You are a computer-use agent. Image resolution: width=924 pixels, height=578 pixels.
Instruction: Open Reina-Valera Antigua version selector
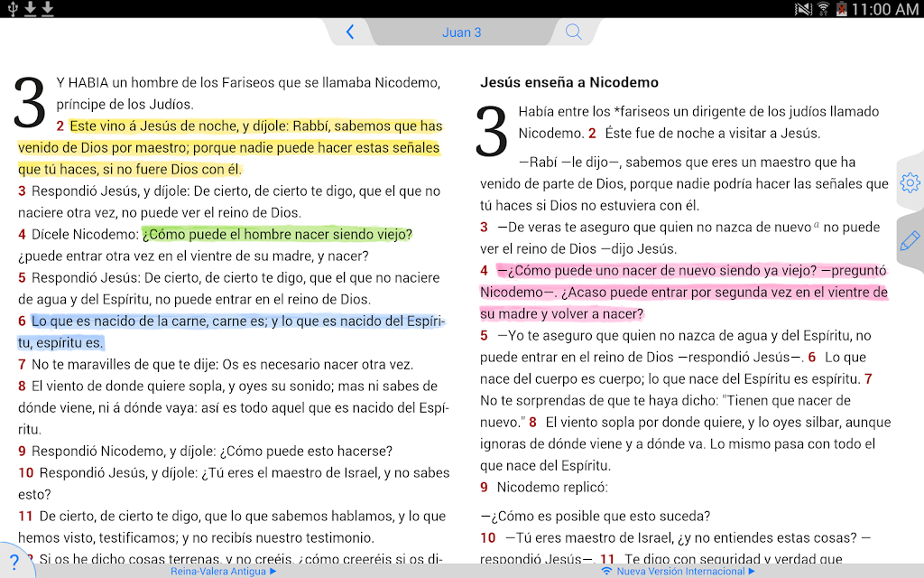224,571
